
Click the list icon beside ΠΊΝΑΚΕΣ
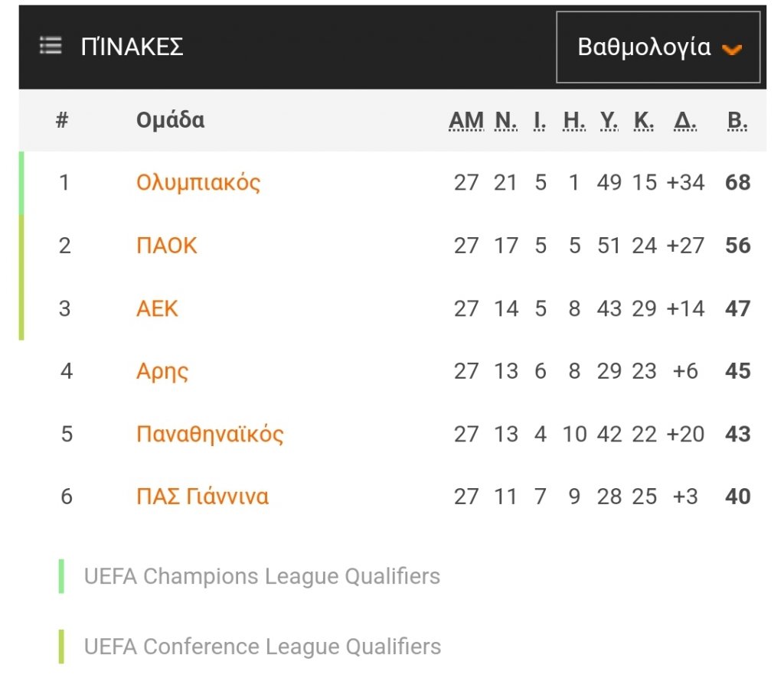pyautogui.click(x=51, y=45)
